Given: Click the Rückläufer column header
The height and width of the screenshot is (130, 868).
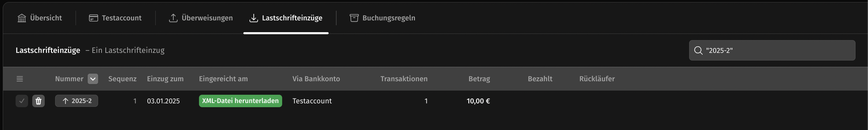Looking at the screenshot, I should (597, 79).
